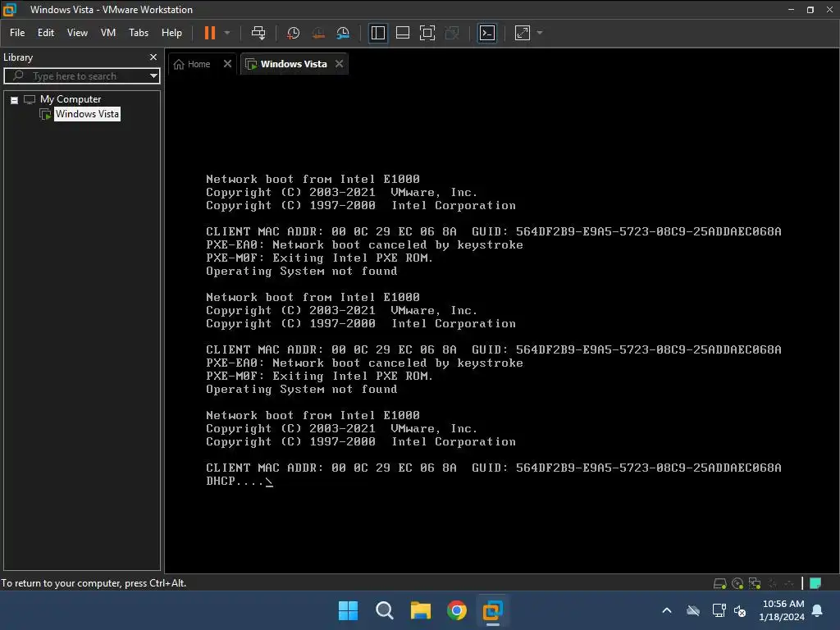The height and width of the screenshot is (630, 840).
Task: Click the hard disk status icon
Action: pos(719,583)
